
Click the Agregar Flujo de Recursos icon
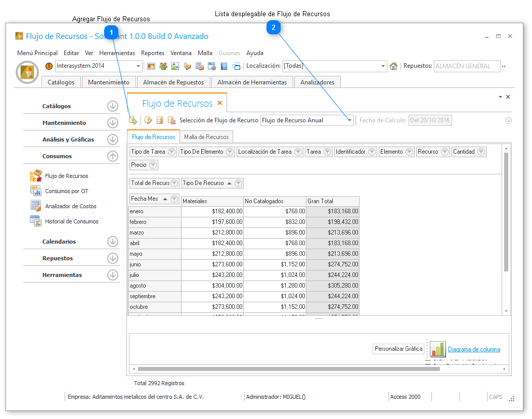point(133,120)
